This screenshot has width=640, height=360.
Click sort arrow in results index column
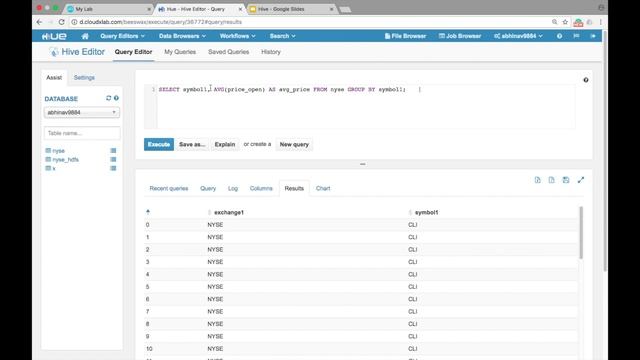148,212
